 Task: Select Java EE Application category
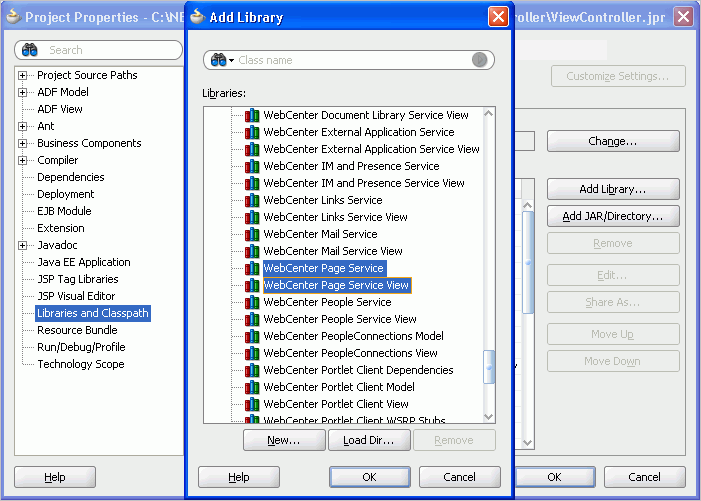(x=84, y=262)
